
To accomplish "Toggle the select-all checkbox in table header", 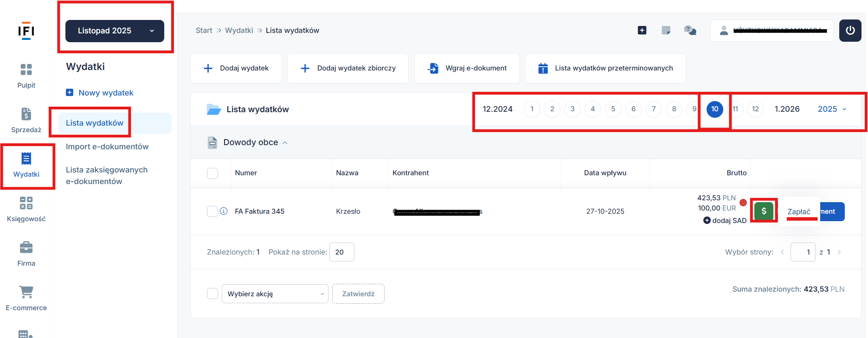I will (212, 173).
